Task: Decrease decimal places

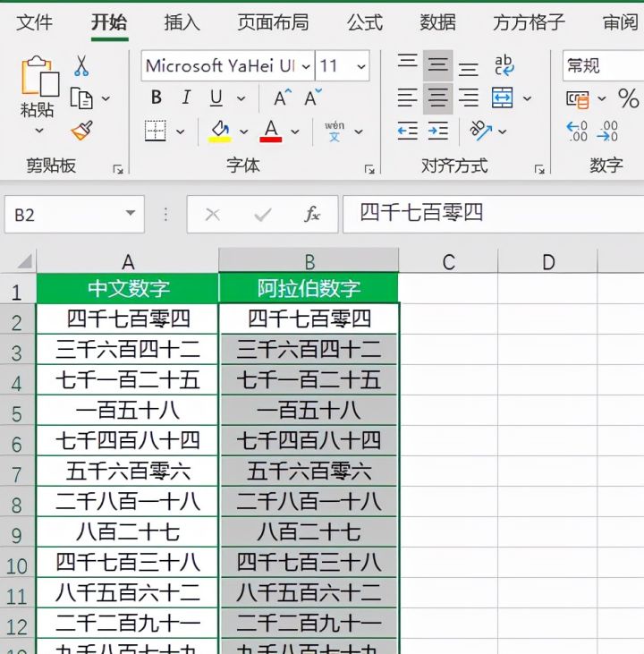Action: click(606, 131)
